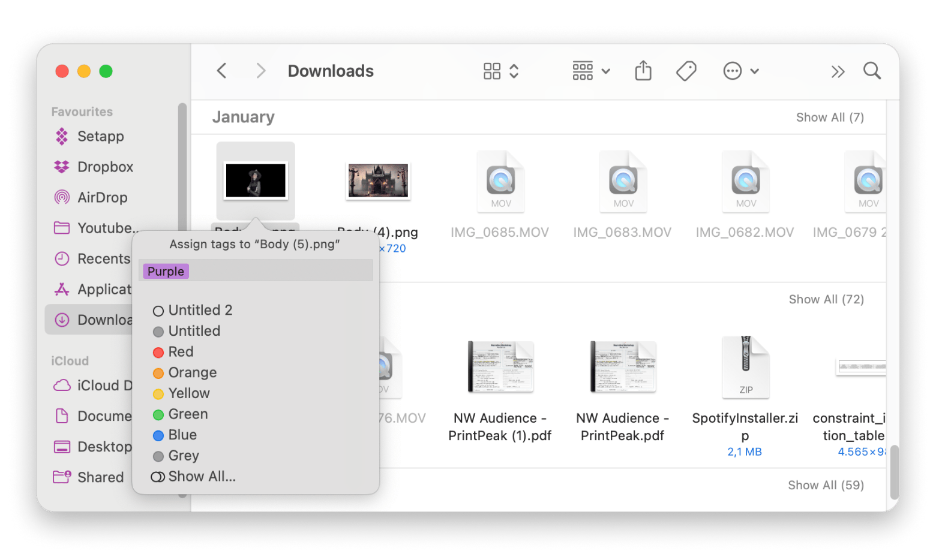This screenshot has width=936, height=560.
Task: Open the icon view switcher dropdown
Action: coord(500,71)
